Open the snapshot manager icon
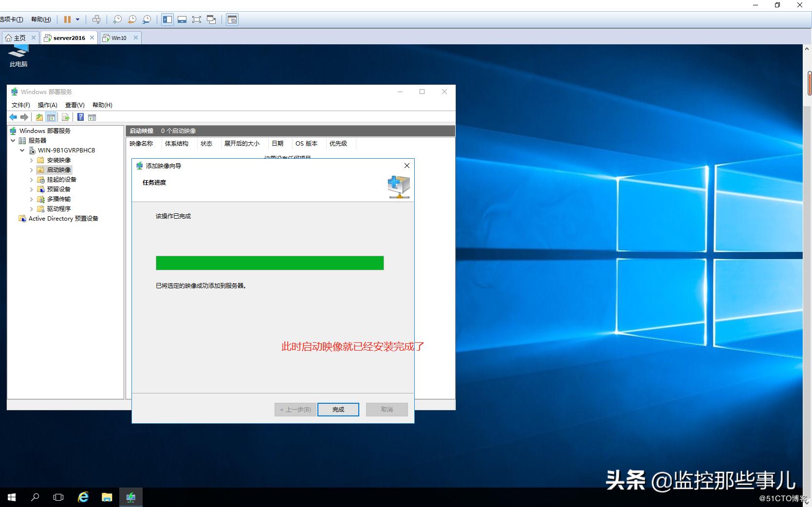This screenshot has height=507, width=812. pyautogui.click(x=146, y=19)
